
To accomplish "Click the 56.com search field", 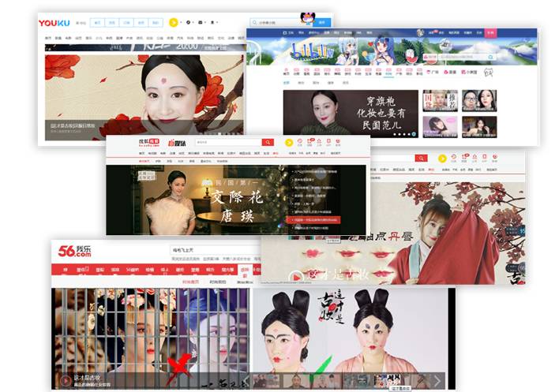I will coord(216,250).
